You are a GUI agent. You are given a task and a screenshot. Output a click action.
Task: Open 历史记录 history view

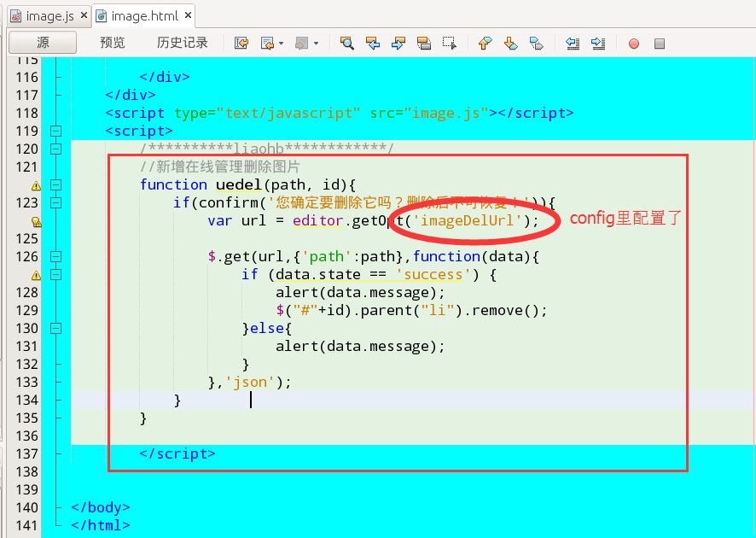coord(183,43)
